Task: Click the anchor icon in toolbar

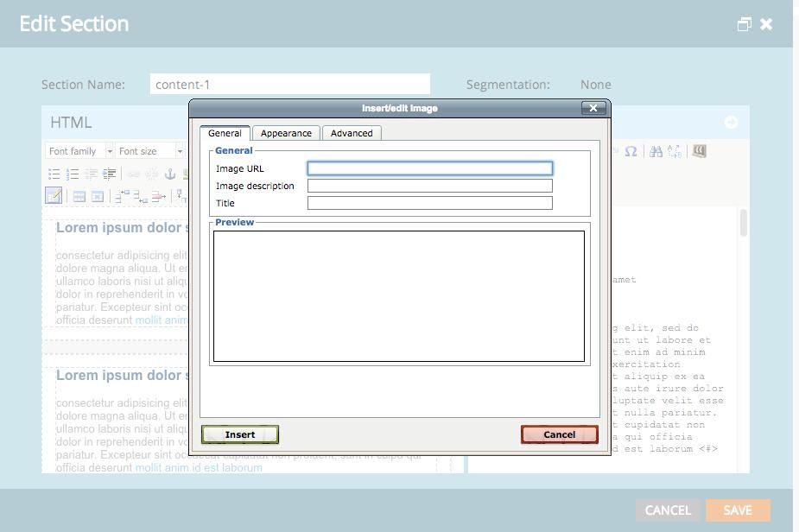Action: [170, 174]
